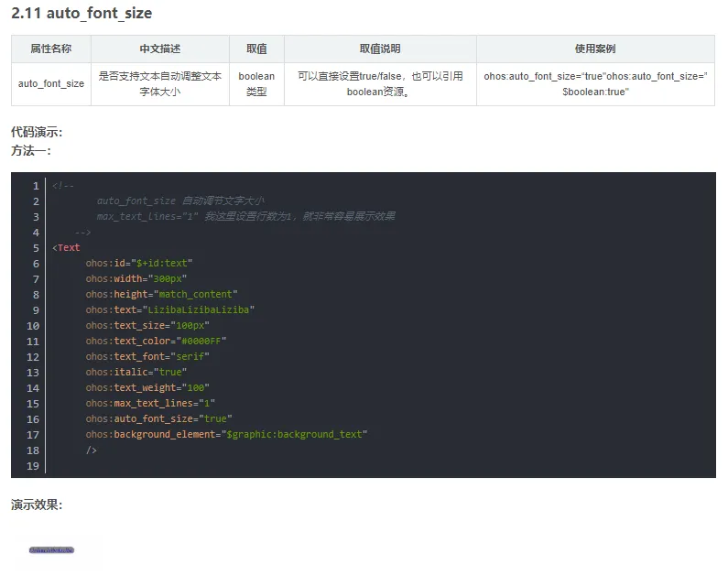The image size is (728, 575).
Task: Click the heading "2.11 auto_font_size"
Action: point(81,13)
